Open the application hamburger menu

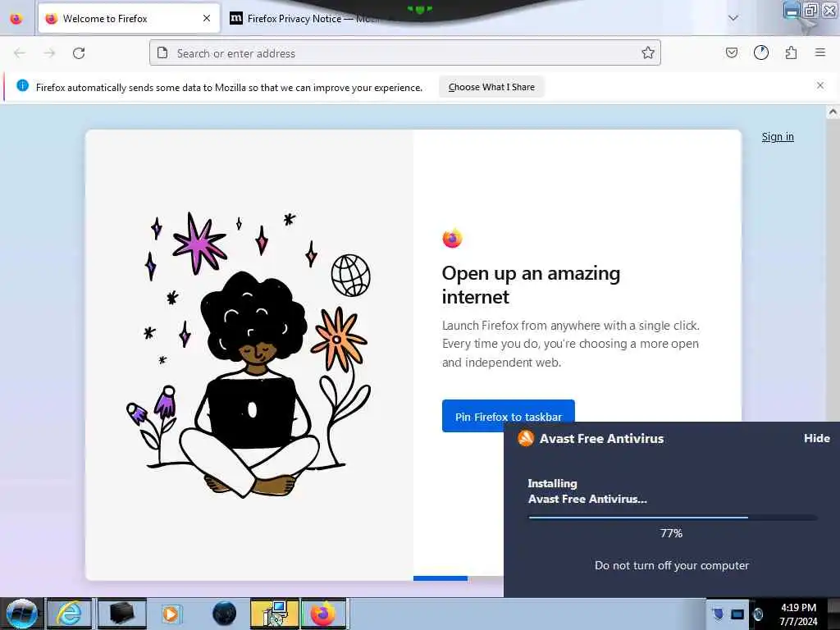tap(820, 52)
